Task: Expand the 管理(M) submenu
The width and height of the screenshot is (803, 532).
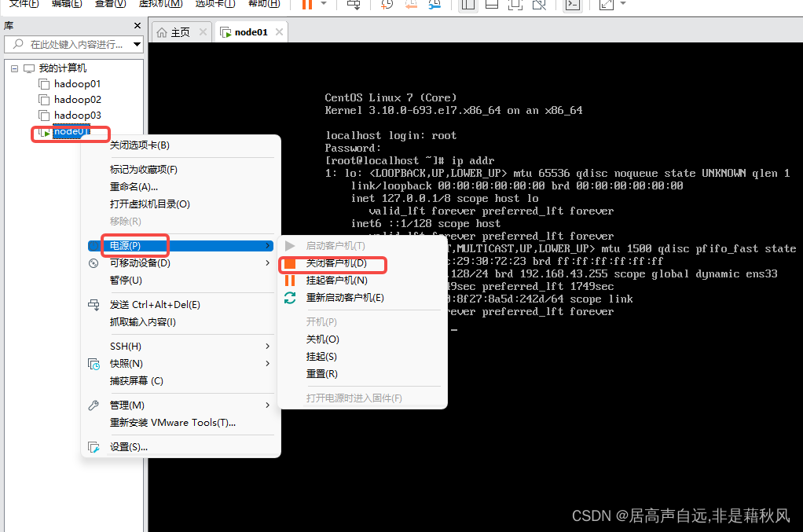Action: (x=181, y=405)
